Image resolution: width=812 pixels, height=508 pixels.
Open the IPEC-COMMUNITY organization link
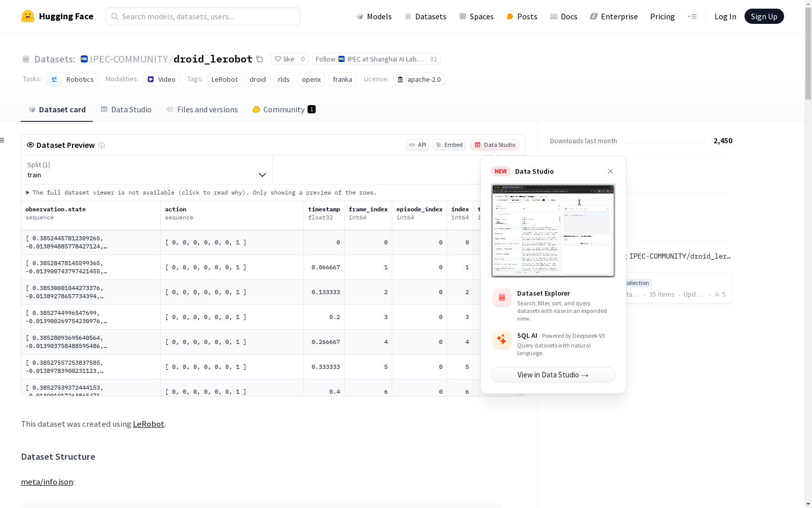pos(129,59)
